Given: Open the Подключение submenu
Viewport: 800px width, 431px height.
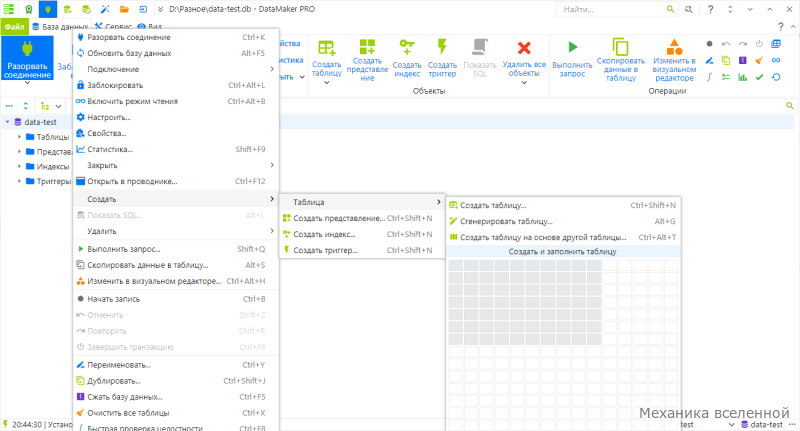Looking at the screenshot, I should 177,69.
